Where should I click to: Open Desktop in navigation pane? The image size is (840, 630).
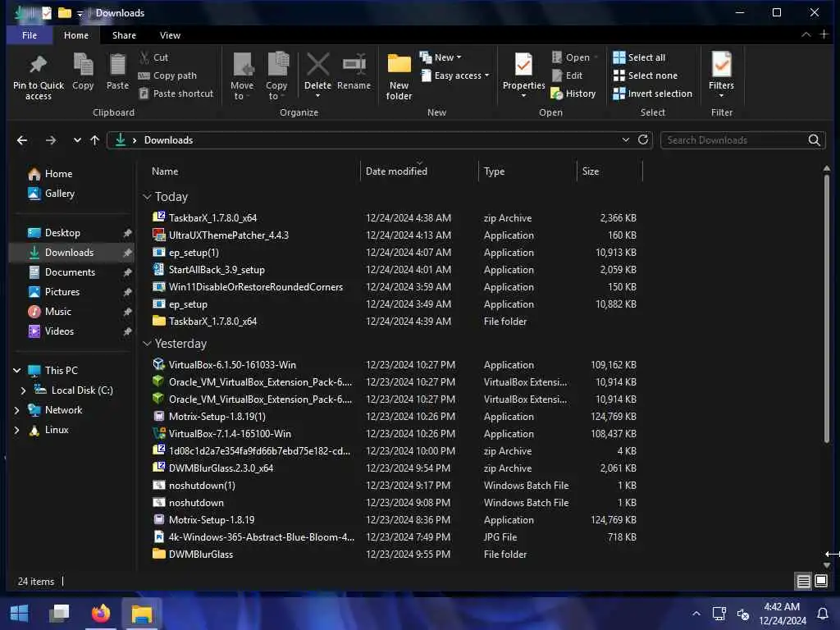pos(54,233)
